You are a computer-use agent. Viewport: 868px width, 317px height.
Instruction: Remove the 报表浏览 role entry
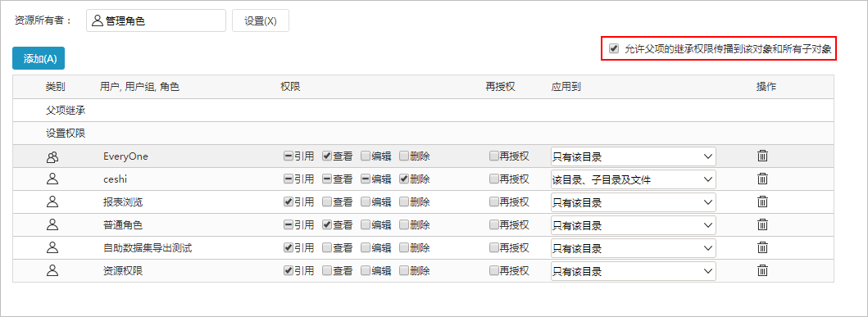(x=762, y=202)
